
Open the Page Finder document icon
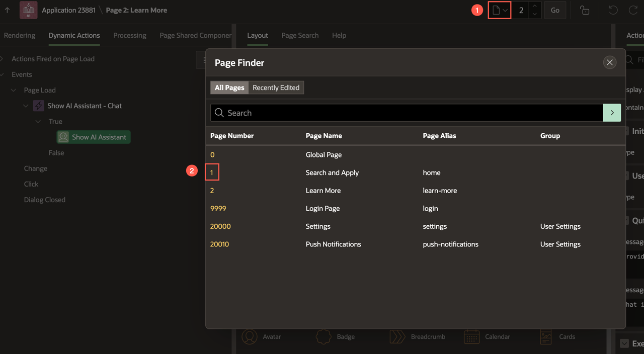[499, 10]
